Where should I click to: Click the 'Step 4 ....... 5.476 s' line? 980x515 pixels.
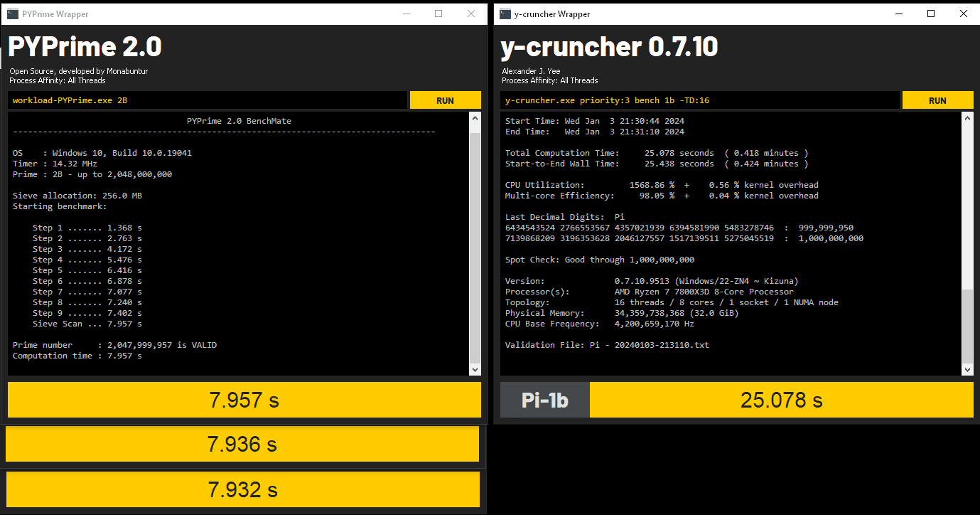tap(87, 260)
